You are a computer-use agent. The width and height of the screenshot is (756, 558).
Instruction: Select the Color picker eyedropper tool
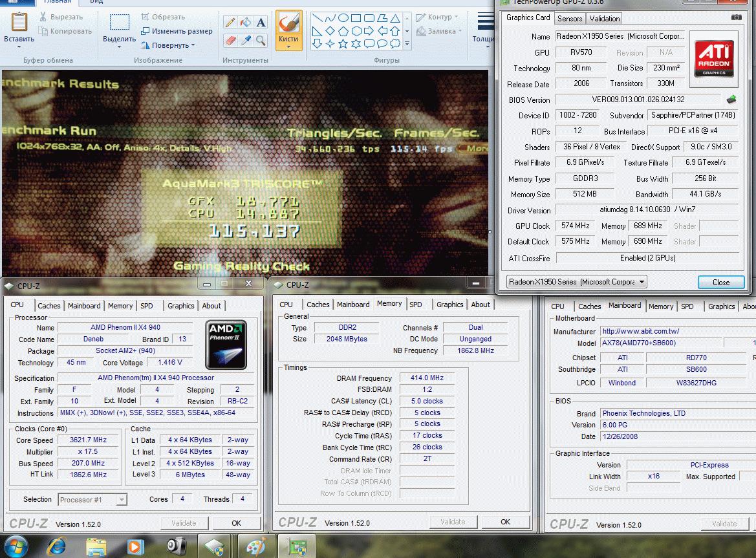[x=246, y=41]
